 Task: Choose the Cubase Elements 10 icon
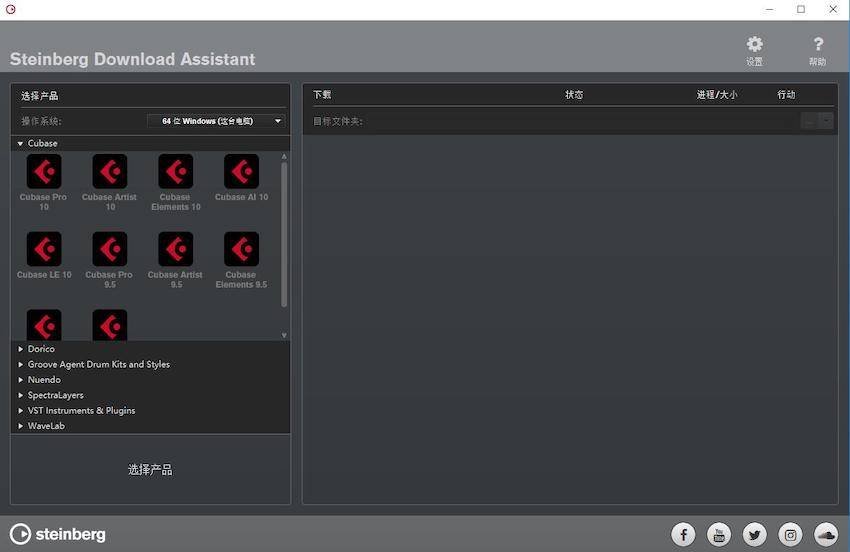click(x=176, y=171)
